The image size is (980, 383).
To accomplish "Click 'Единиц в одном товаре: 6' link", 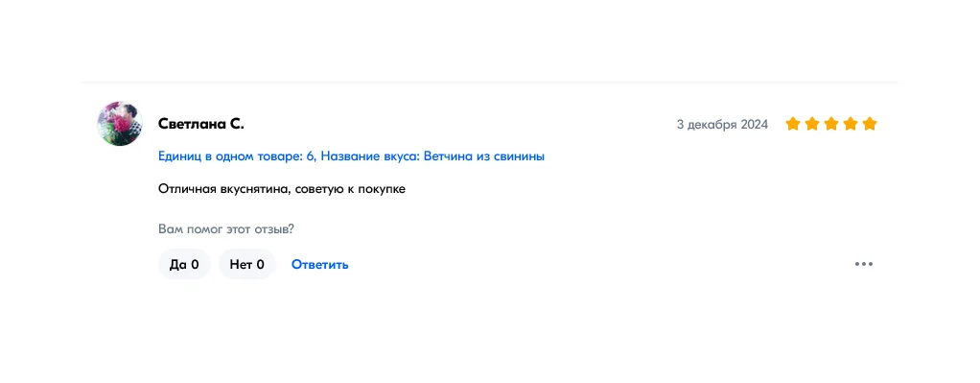I will pyautogui.click(x=236, y=156).
